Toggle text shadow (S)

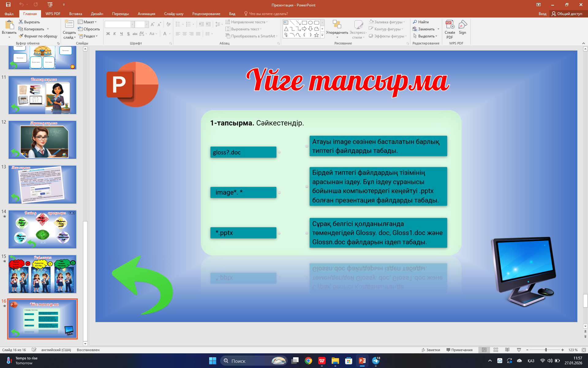point(128,34)
